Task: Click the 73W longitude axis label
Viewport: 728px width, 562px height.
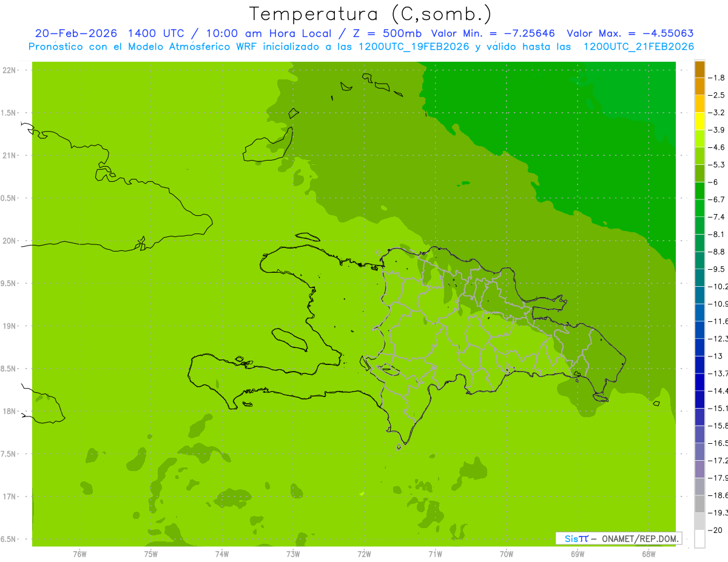Action: (x=293, y=554)
